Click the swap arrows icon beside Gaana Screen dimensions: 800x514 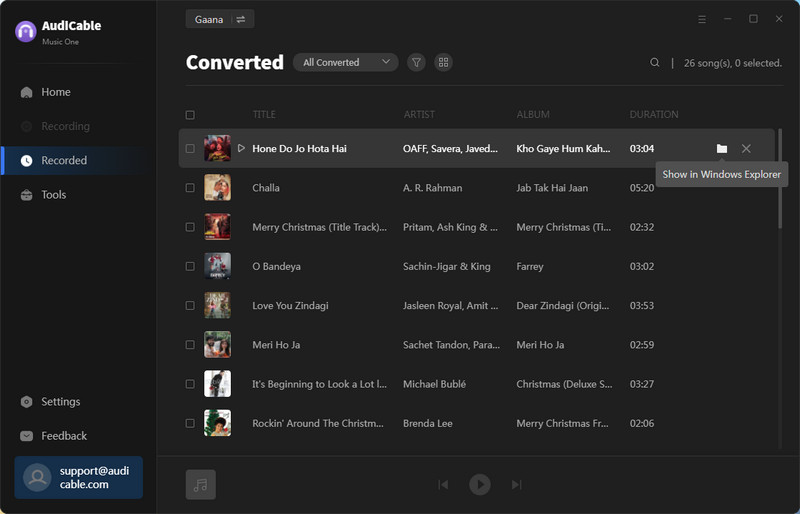tap(241, 19)
